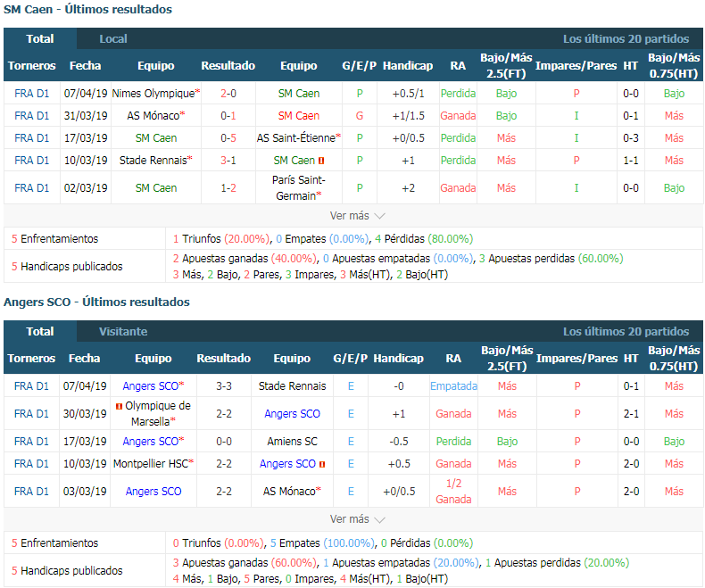This screenshot has height=588, width=705.
Task: Click SM Caen in the 07/04/19 row
Action: [299, 94]
